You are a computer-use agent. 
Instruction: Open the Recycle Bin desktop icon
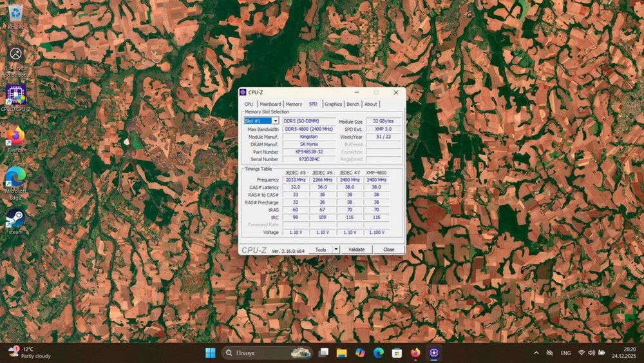click(x=15, y=17)
